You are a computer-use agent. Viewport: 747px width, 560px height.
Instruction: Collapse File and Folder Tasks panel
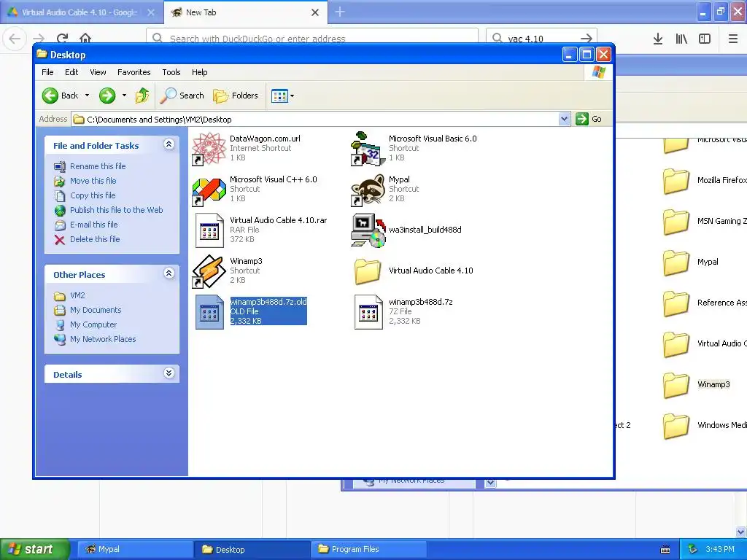[x=169, y=144]
